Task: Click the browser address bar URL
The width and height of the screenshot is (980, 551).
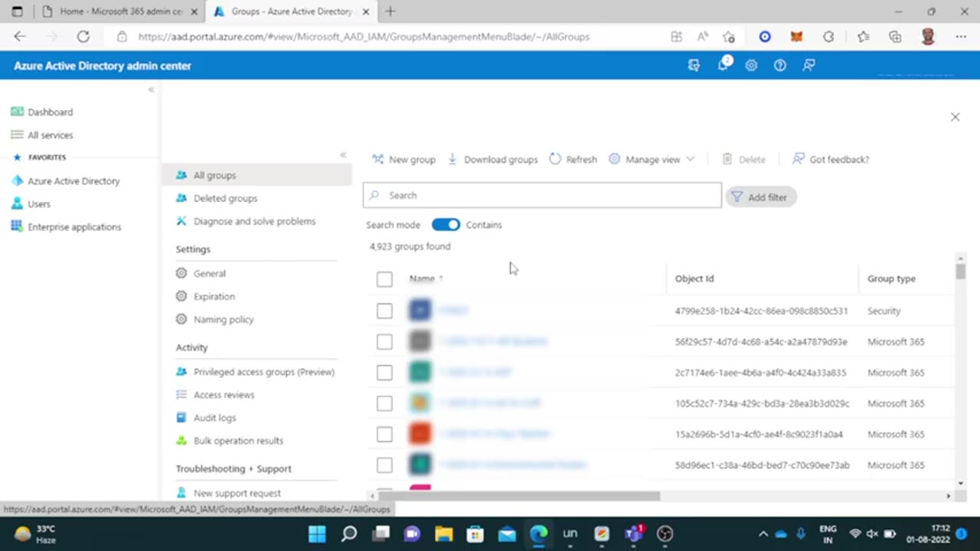Action: pos(364,37)
